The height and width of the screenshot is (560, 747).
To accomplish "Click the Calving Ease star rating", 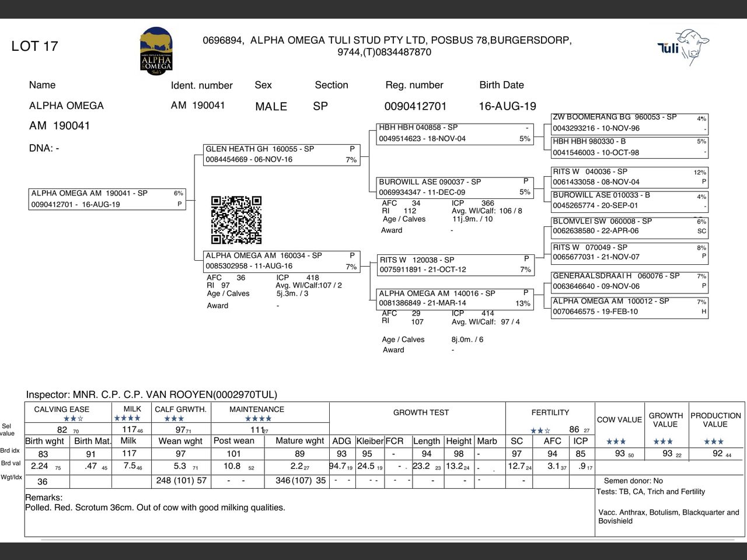I will click(74, 419).
